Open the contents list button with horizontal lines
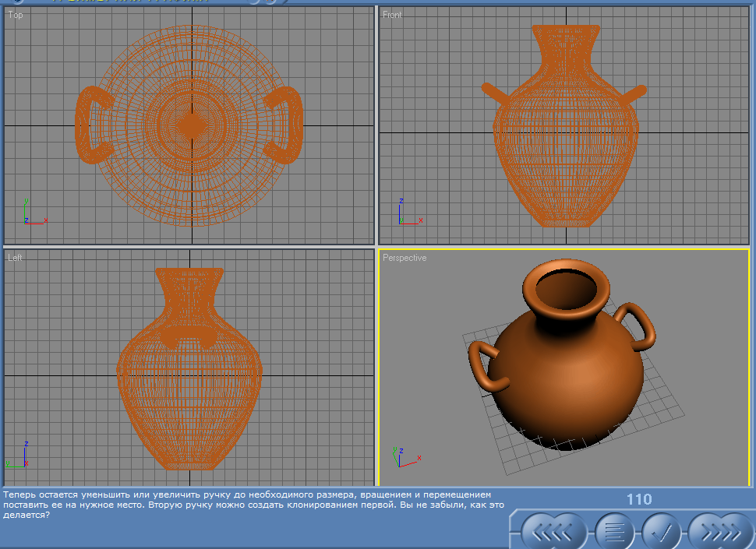Viewport: 756px width, 549px height. point(614,532)
